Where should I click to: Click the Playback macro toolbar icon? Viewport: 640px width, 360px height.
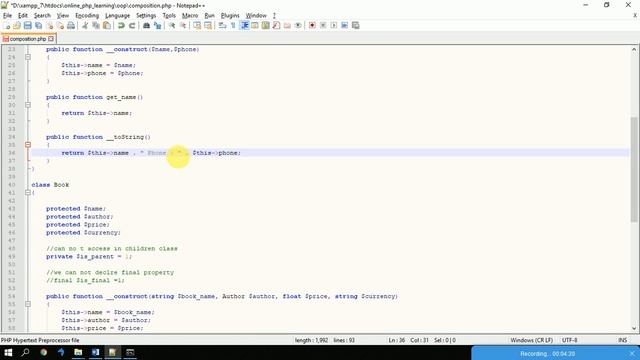coord(334,25)
